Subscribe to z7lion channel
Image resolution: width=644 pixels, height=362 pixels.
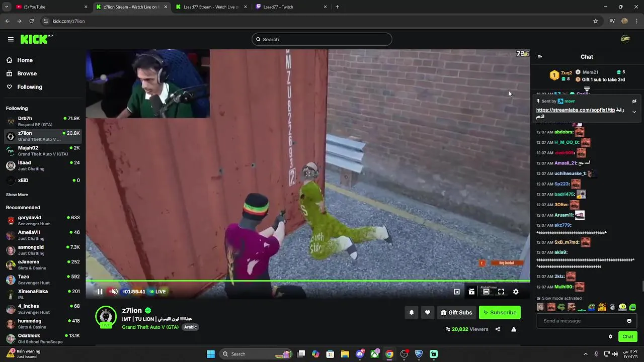click(500, 312)
